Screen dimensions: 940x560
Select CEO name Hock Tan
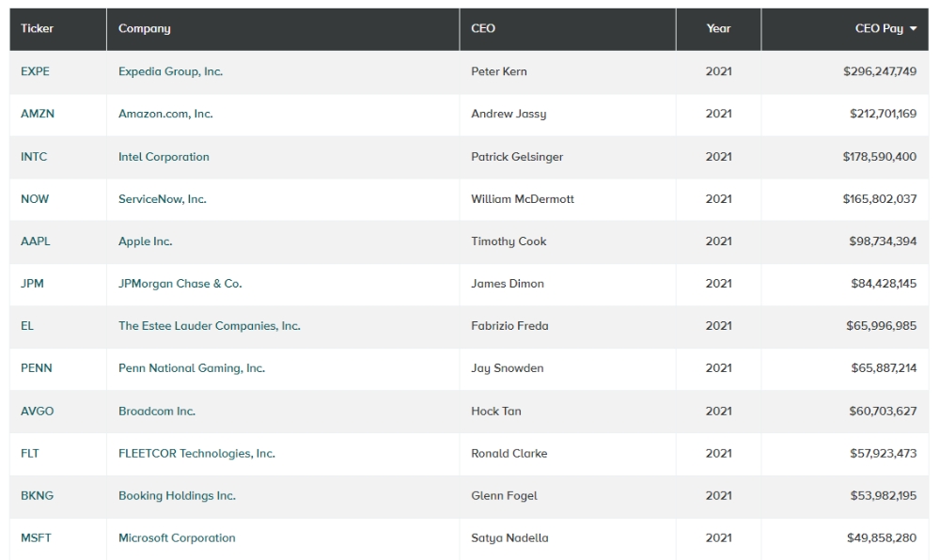click(x=495, y=411)
